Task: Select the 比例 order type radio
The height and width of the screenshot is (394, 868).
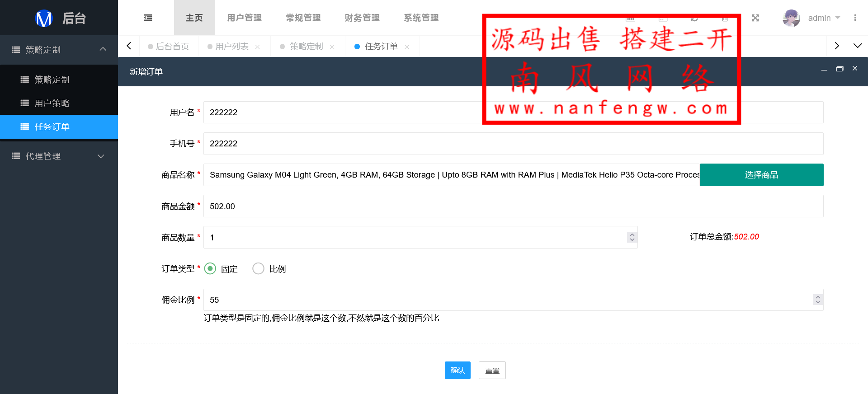Action: pos(258,269)
